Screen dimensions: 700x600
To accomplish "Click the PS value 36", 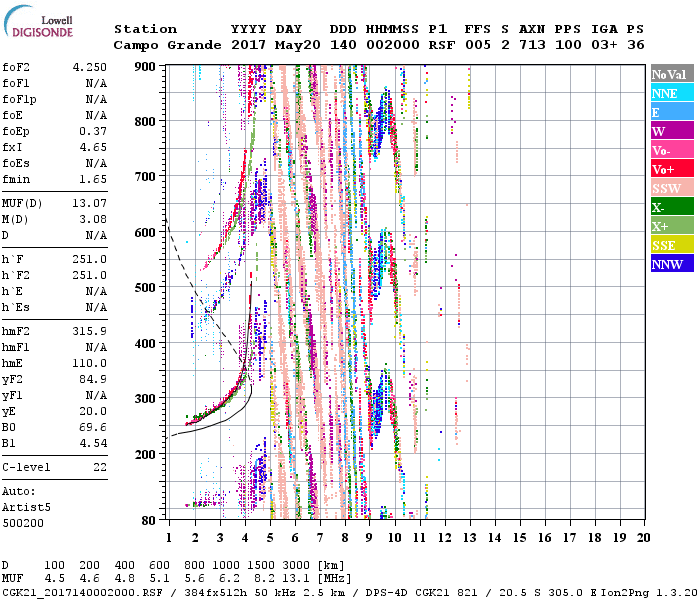I will (x=636, y=45).
